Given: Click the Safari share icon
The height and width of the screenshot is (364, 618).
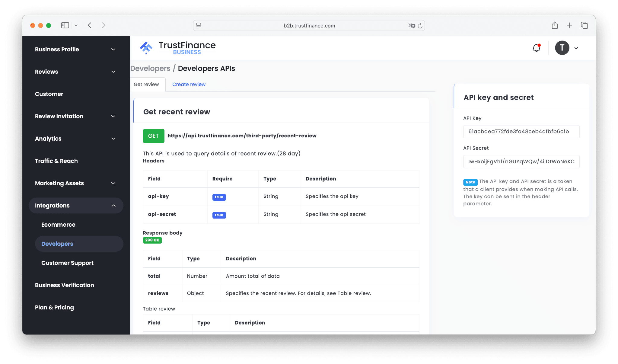Looking at the screenshot, I should (x=555, y=25).
